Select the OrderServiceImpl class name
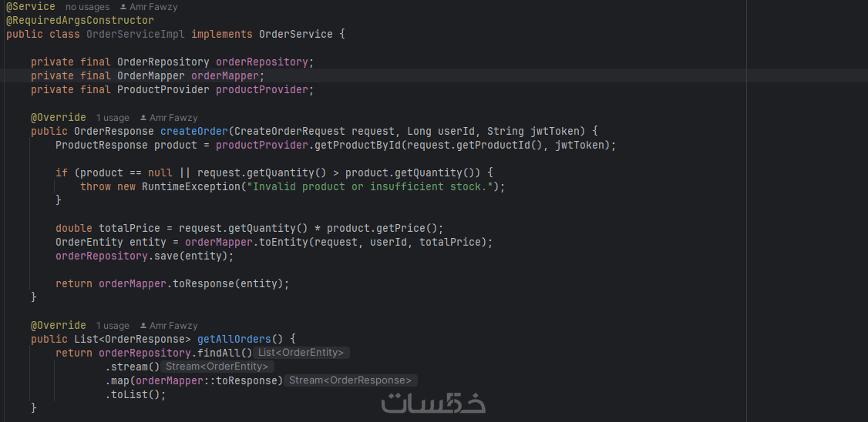 [136, 35]
